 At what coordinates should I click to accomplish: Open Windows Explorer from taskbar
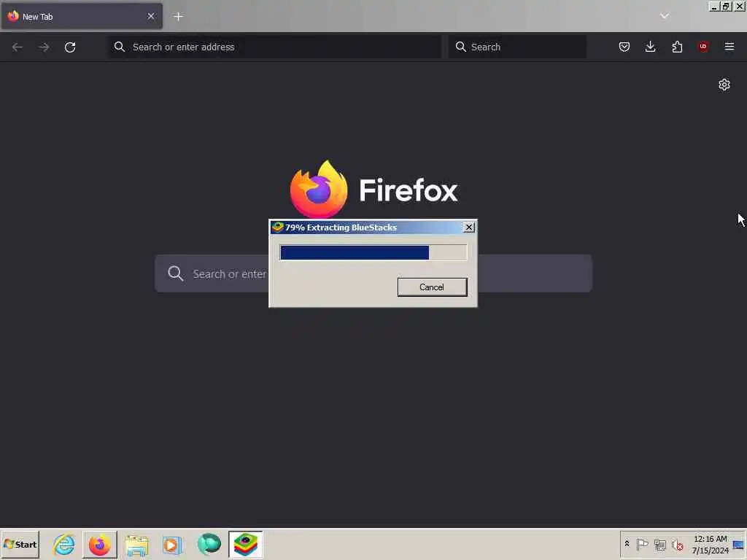coord(136,545)
